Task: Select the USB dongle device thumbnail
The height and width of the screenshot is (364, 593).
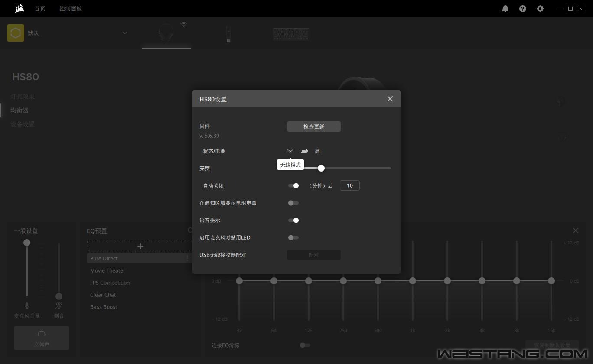Action: pyautogui.click(x=228, y=34)
